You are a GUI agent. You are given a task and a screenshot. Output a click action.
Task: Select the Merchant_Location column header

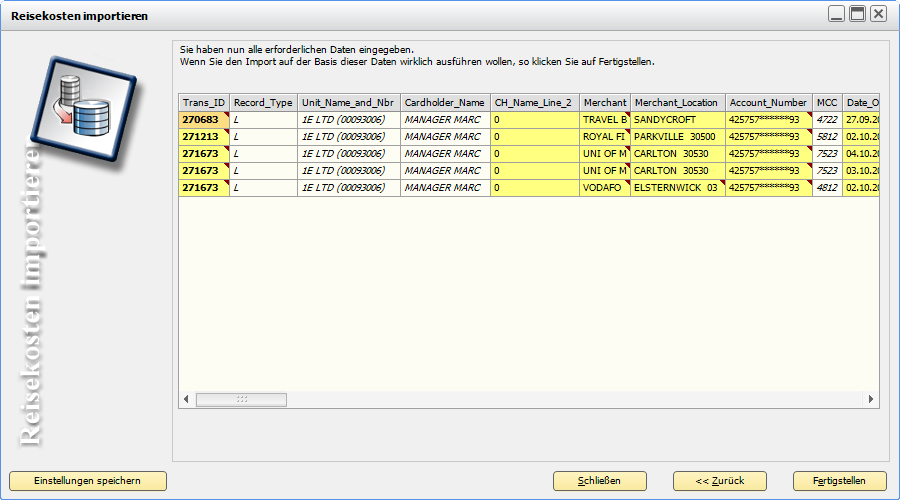click(677, 103)
